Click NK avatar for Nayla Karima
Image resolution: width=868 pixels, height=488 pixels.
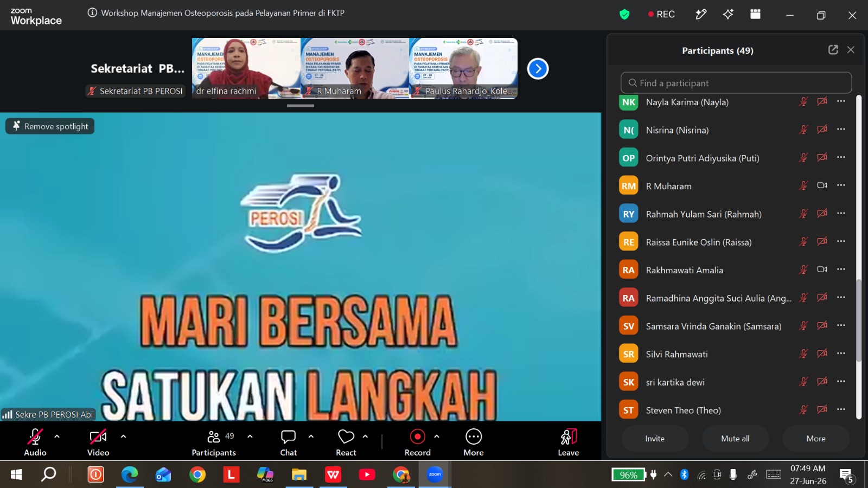click(x=629, y=102)
